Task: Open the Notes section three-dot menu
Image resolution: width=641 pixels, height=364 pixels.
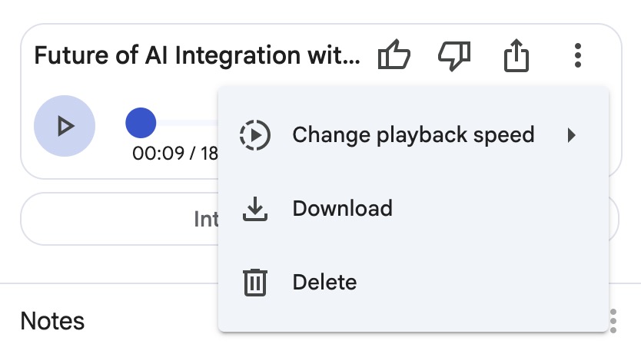Action: [x=613, y=320]
